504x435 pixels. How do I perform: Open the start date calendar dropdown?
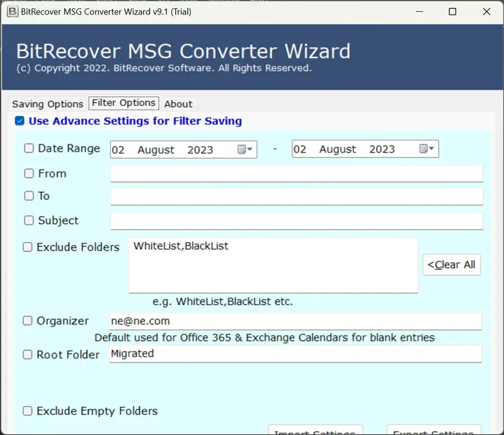click(x=245, y=149)
